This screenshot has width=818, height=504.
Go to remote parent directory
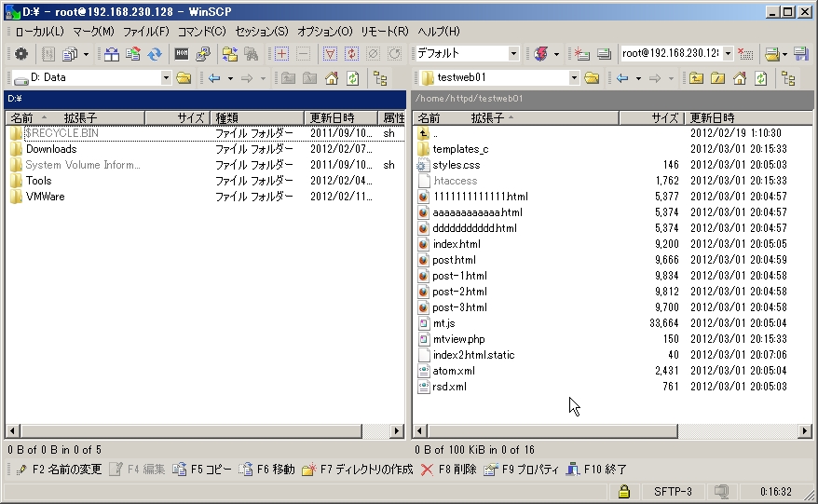[696, 78]
